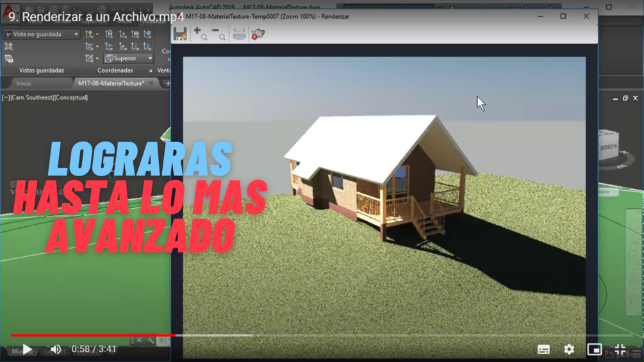
Task: Click the rotate UCS icon in second row
Action: 89,46
